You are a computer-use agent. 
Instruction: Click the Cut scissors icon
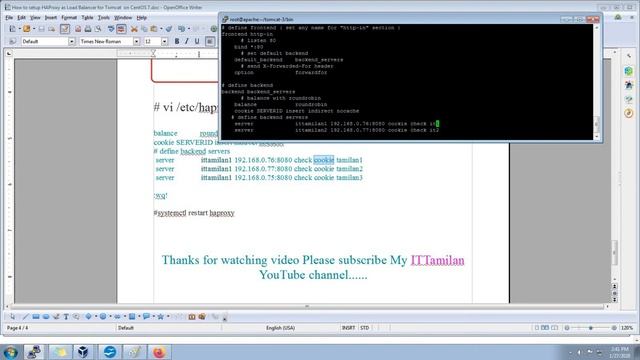(134, 29)
